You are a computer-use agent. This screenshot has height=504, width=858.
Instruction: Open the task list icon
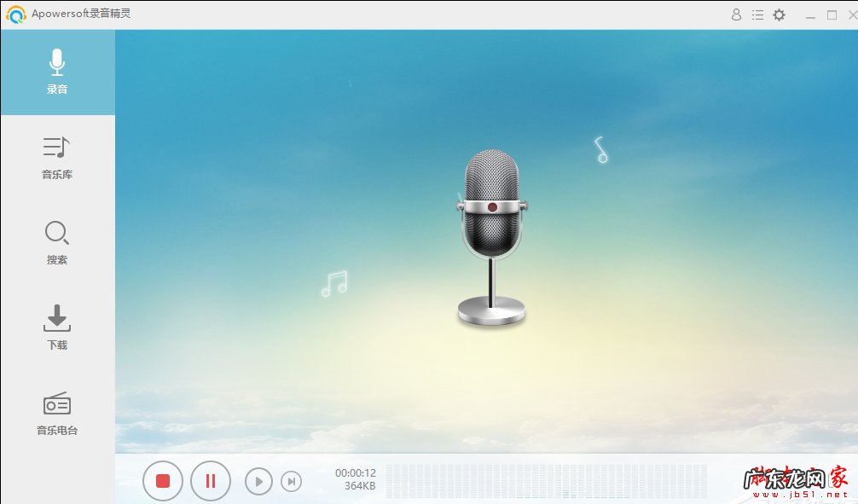pyautogui.click(x=757, y=14)
